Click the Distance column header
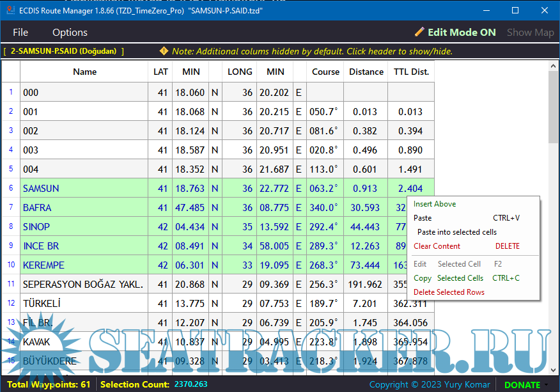This screenshot has height=392, width=560. (366, 72)
